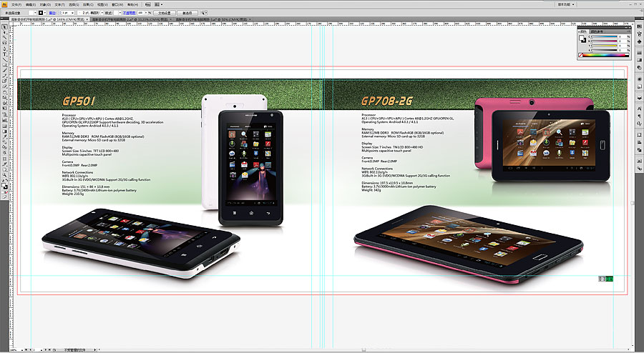Select the Selection arrow tool
Viewport: 644px width, 353px height.
(4, 27)
